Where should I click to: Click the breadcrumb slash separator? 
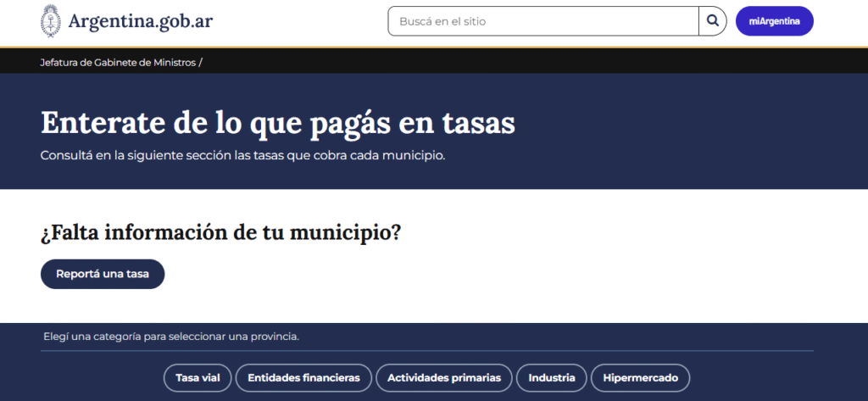(x=201, y=62)
